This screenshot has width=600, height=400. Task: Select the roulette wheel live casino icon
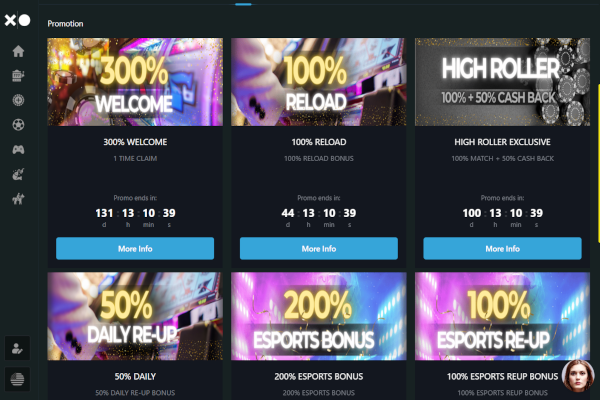18,100
